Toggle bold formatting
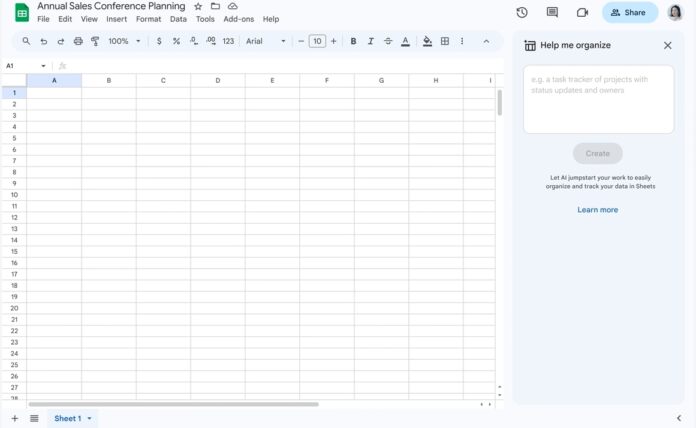Image resolution: width=696 pixels, height=428 pixels. (353, 41)
